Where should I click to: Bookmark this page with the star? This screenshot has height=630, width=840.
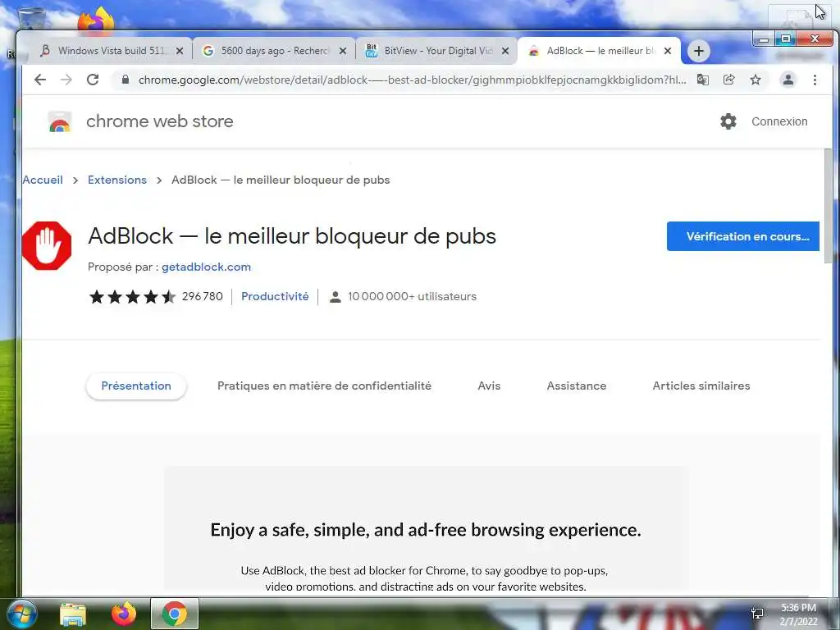click(756, 80)
